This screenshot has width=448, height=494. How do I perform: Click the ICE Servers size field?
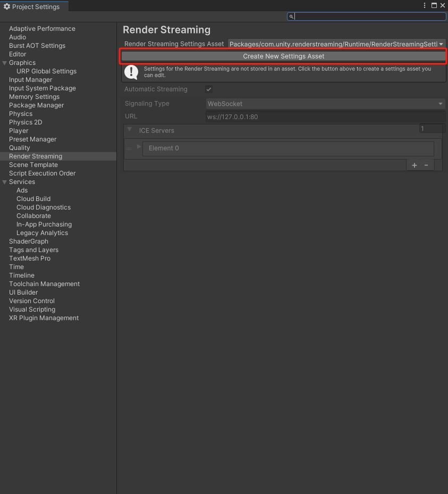pos(431,129)
